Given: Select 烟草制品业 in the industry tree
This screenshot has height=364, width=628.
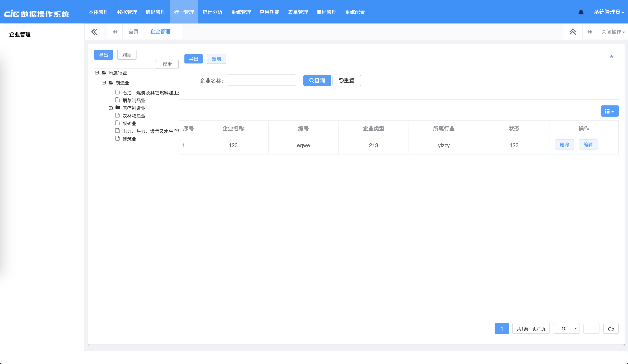Looking at the screenshot, I should click(134, 101).
